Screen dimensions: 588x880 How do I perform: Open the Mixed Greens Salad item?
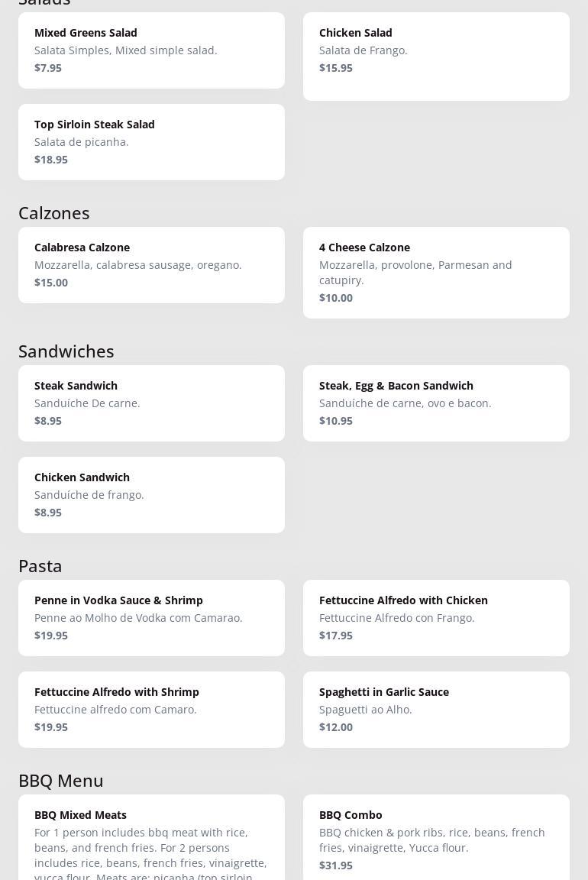[151, 50]
